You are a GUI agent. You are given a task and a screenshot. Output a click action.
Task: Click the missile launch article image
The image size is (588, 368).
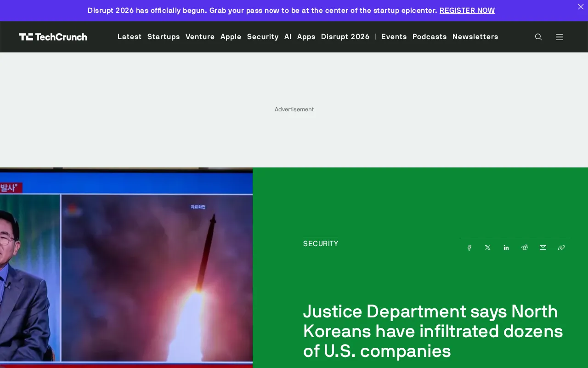coord(126,268)
